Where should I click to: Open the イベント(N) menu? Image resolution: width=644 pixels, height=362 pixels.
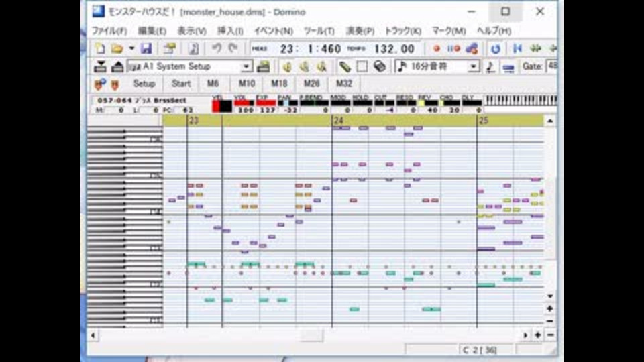[x=274, y=31]
